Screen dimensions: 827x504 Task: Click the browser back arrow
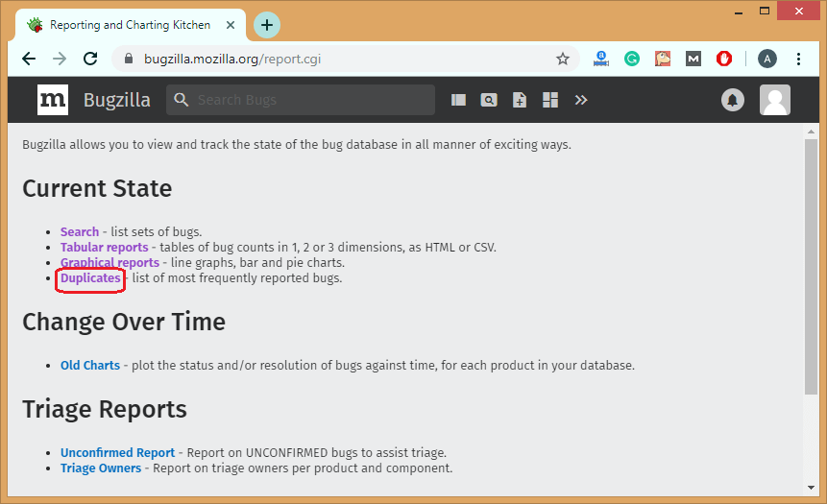coord(29,59)
